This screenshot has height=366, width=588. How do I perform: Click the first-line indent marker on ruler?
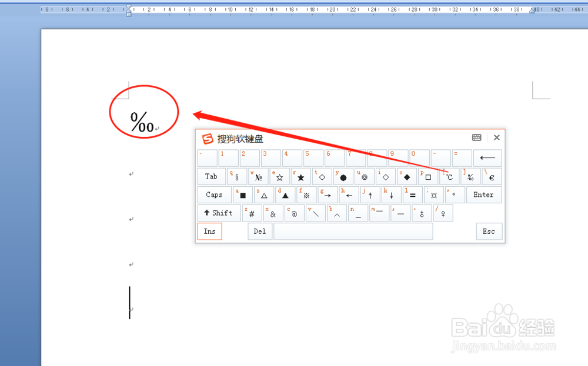[x=129, y=8]
